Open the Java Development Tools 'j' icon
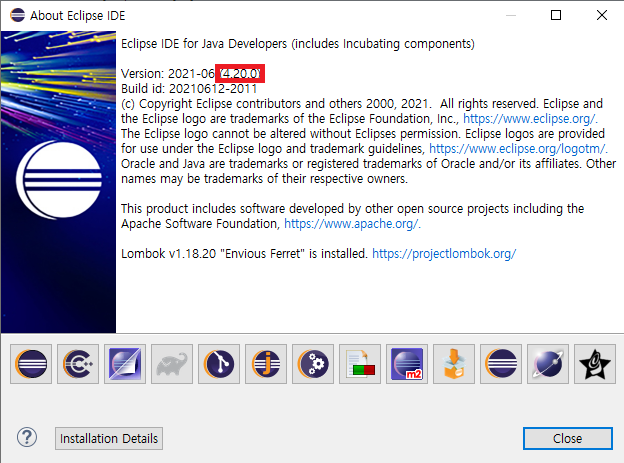Image resolution: width=624 pixels, height=463 pixels. pyautogui.click(x=266, y=364)
